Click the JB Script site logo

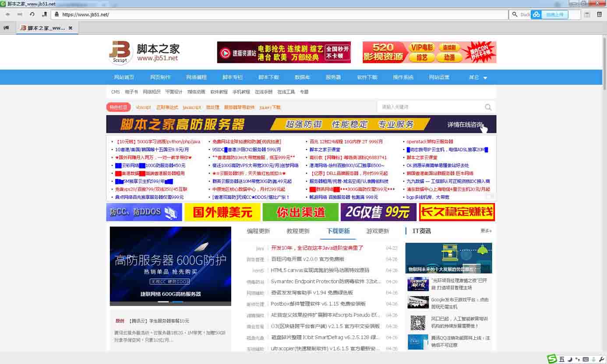[144, 52]
